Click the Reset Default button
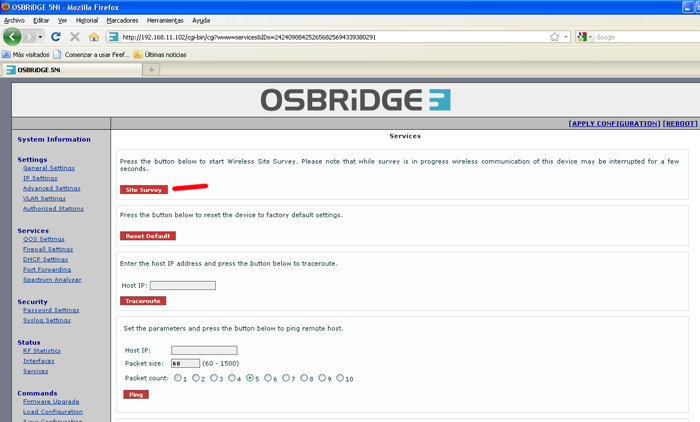700x422 pixels. click(x=148, y=236)
